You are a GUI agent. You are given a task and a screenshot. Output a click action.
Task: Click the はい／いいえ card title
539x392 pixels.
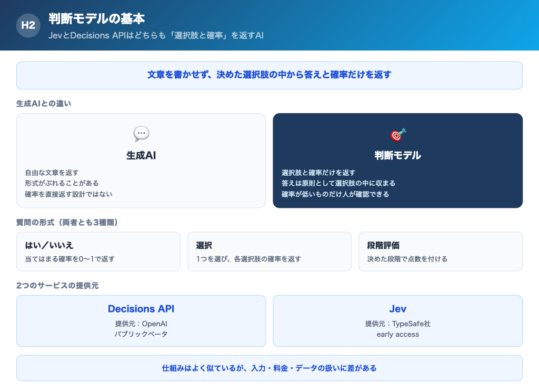click(x=49, y=245)
